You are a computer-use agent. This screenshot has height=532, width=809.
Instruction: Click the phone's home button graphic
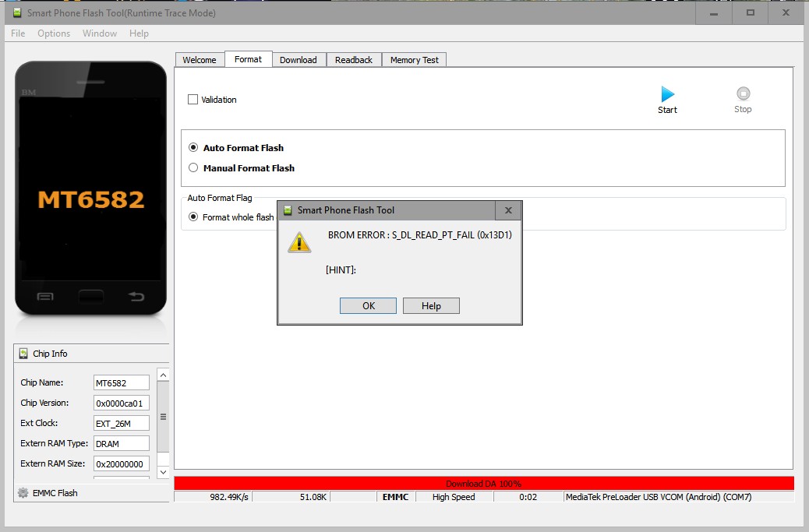(x=90, y=296)
